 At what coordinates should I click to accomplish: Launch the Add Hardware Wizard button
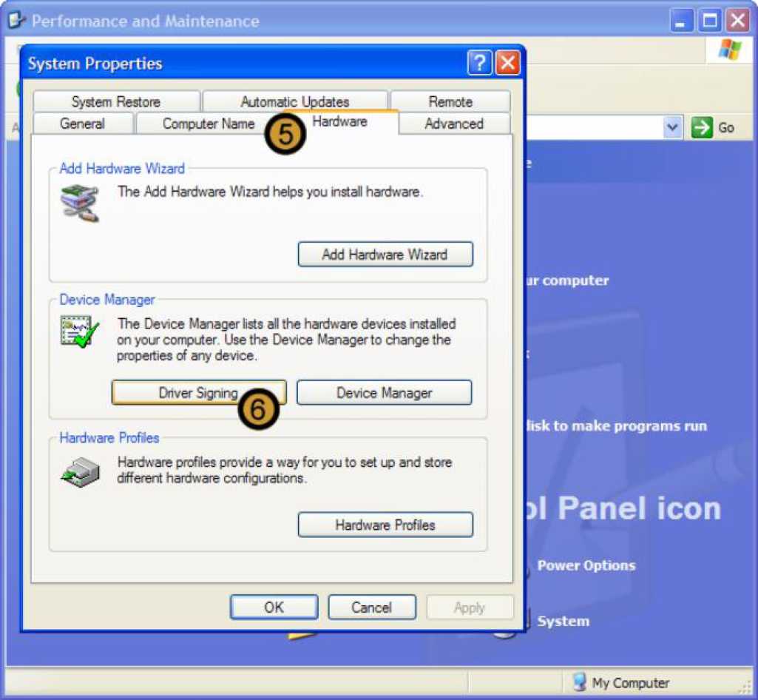tap(385, 255)
